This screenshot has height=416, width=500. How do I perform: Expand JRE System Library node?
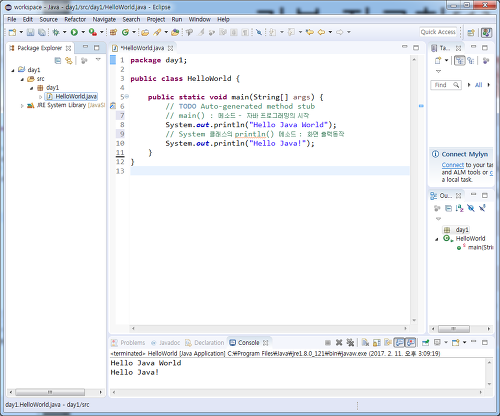click(22, 106)
